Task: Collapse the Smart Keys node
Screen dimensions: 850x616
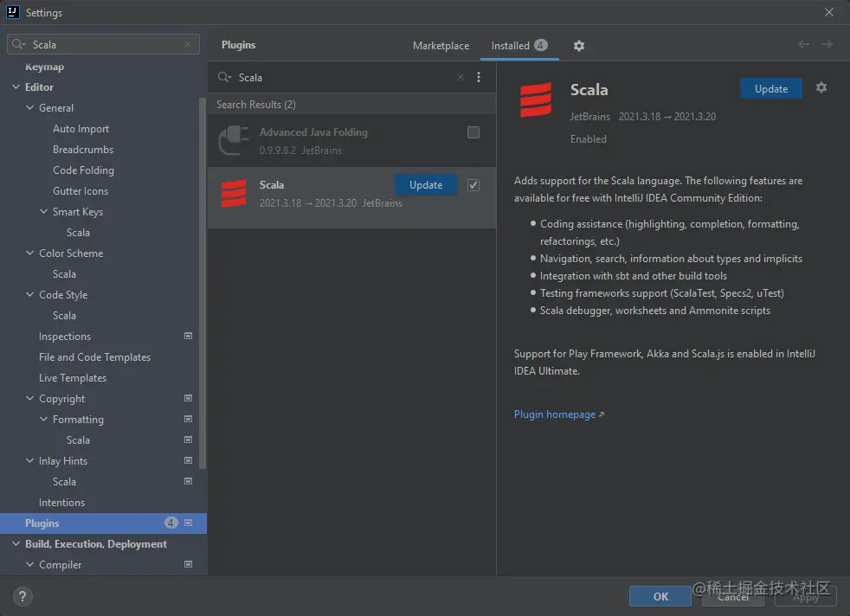Action: (x=44, y=211)
